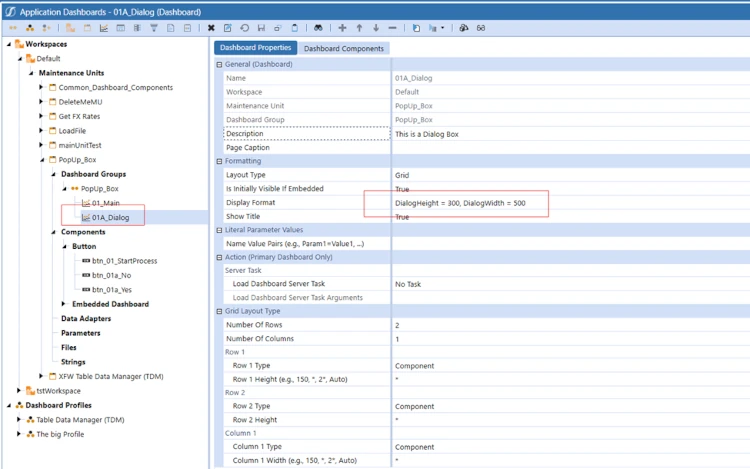This screenshot has width=750, height=469.
Task: Collapse the General (Dashboard) property section
Action: click(x=220, y=65)
